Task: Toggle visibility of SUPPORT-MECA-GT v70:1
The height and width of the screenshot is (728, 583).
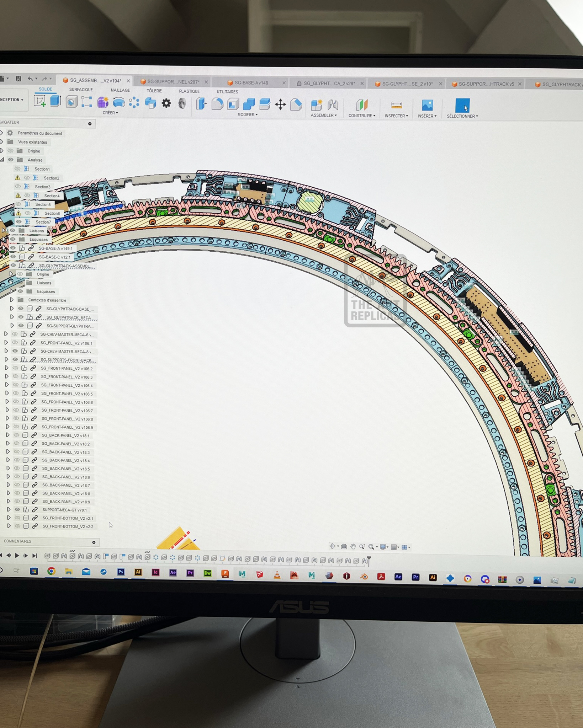Action: (17, 509)
